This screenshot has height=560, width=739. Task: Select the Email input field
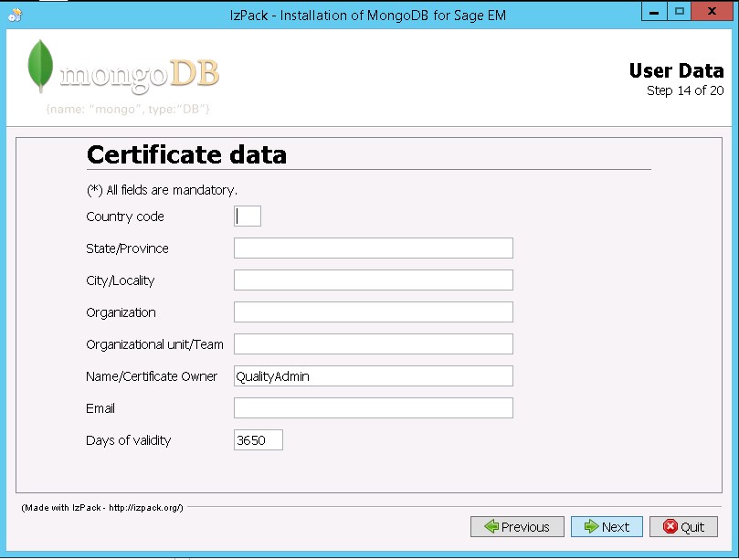[x=374, y=408]
